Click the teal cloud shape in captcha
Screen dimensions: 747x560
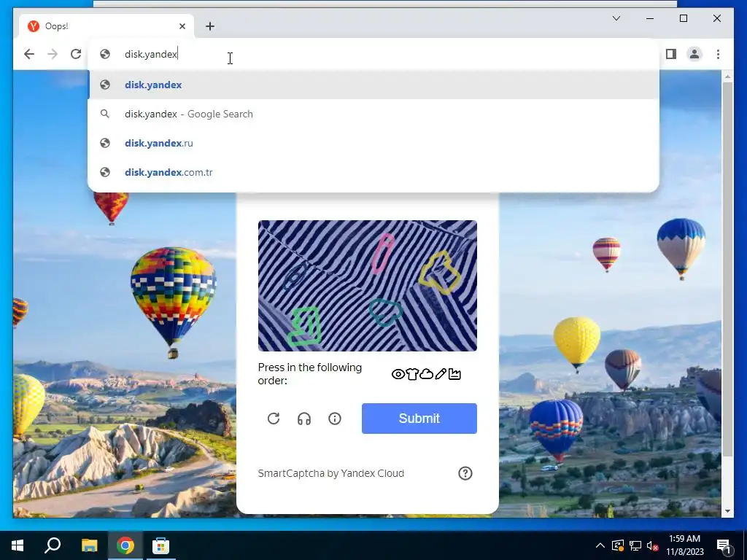click(x=385, y=312)
